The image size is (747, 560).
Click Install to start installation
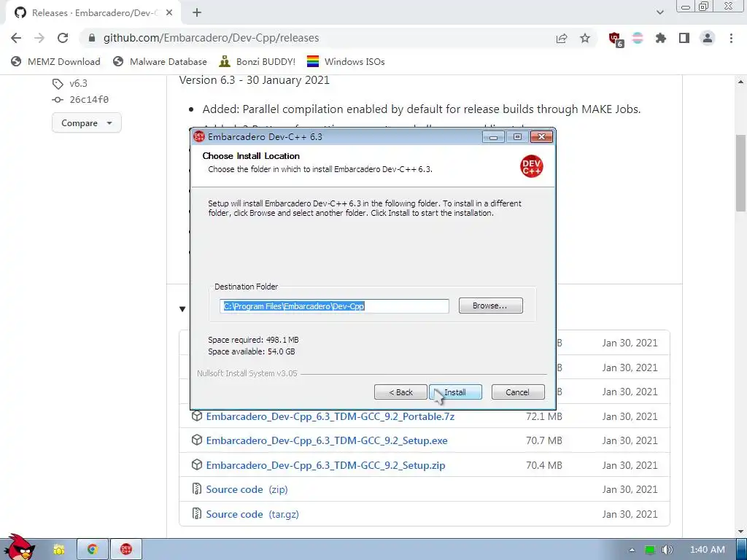(x=455, y=392)
